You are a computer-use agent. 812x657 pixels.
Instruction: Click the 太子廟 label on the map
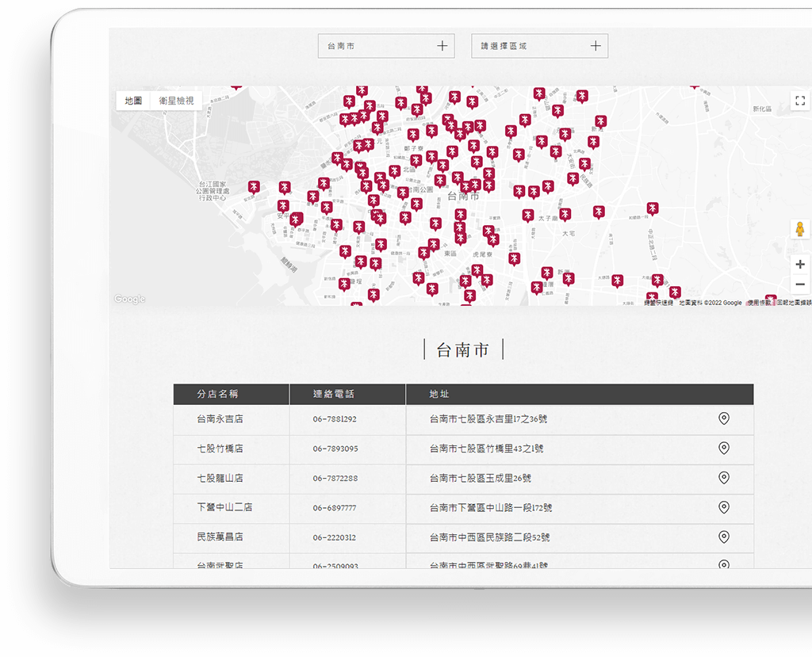click(x=547, y=219)
